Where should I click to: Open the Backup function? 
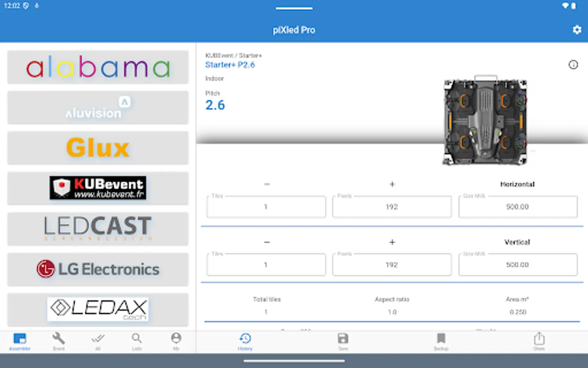[441, 341]
